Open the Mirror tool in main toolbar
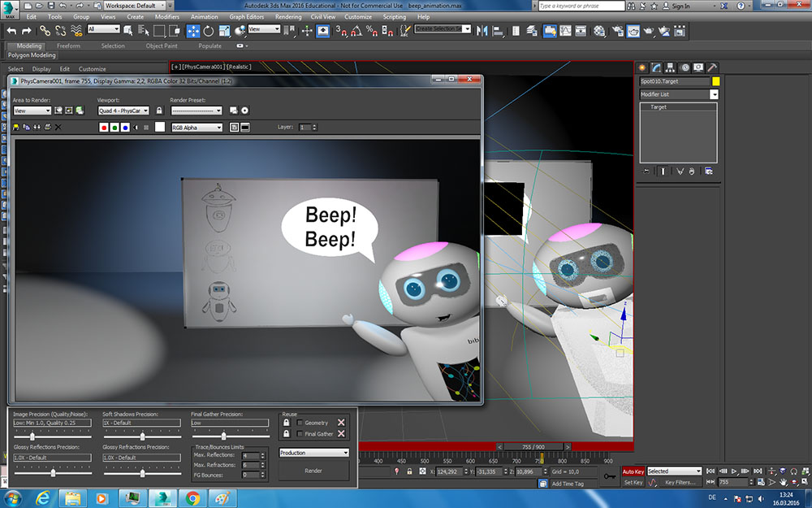The width and height of the screenshot is (812, 508). point(481,31)
